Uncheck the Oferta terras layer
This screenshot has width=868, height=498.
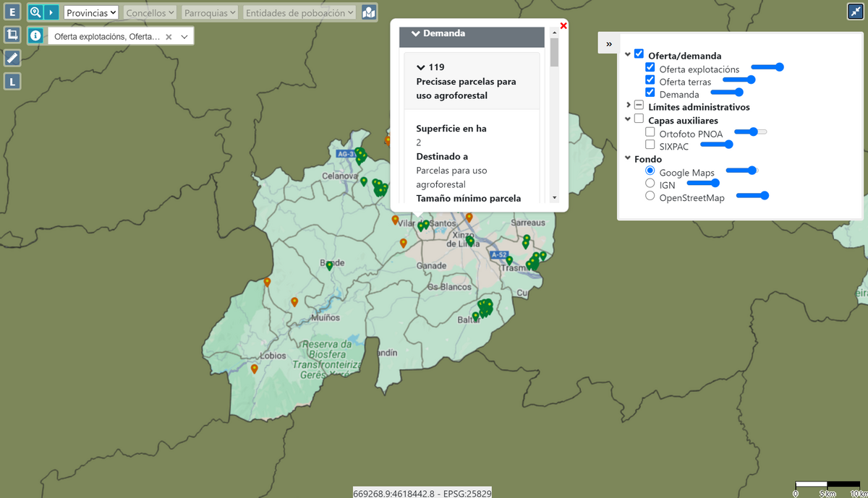[650, 80]
